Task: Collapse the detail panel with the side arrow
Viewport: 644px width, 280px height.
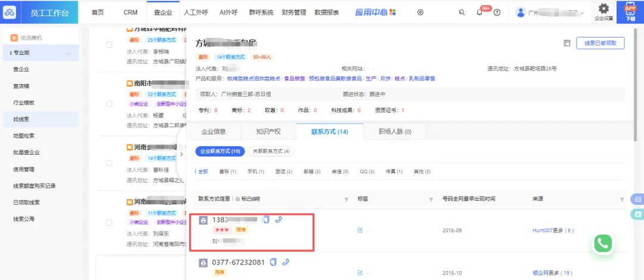Action: [181, 154]
